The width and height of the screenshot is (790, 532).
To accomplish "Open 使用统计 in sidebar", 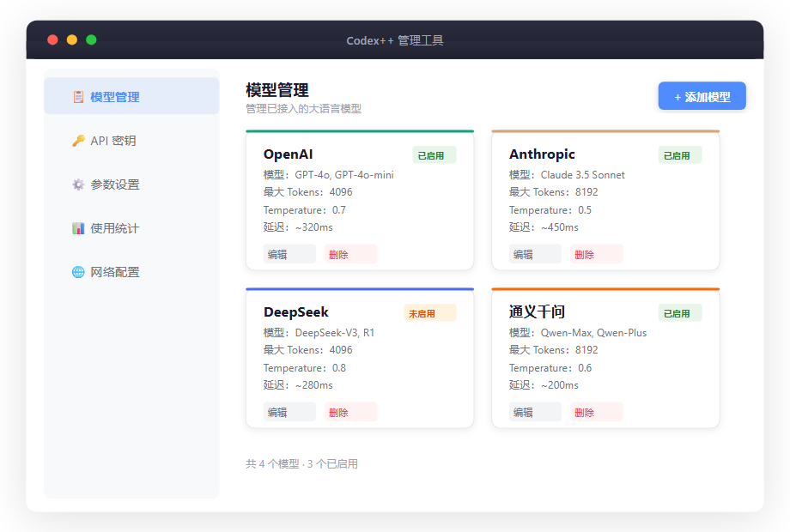I will pos(131,228).
